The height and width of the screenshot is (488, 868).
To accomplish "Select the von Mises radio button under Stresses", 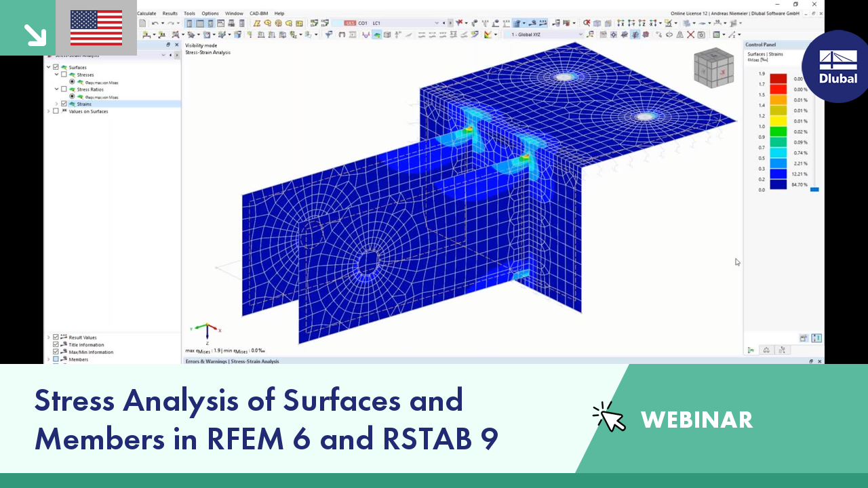I will tap(72, 82).
